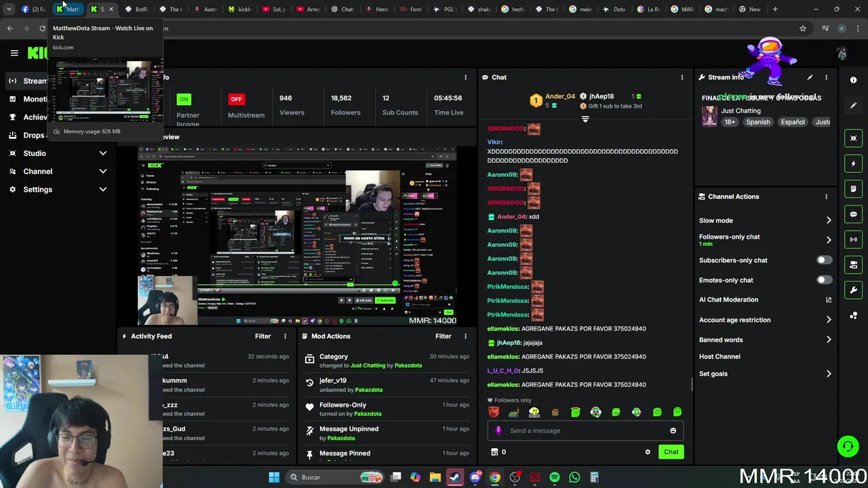Open OBS Studio from the taskbar
Viewport: 868px width, 488px height.
coord(515,477)
